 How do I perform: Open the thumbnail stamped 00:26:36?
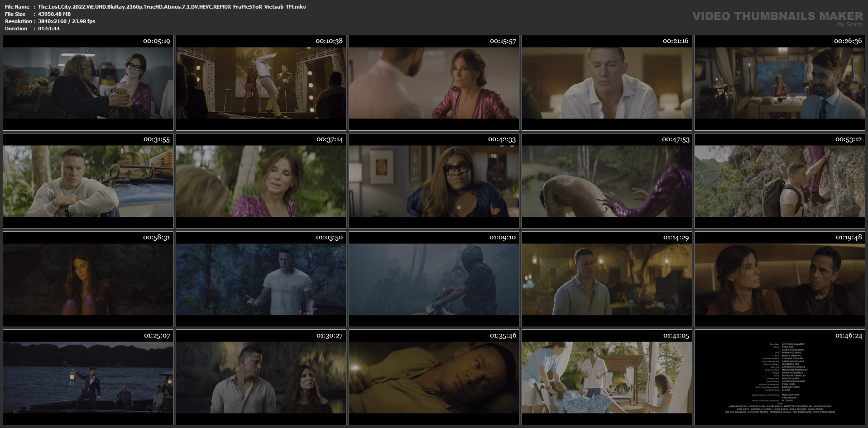point(780,83)
